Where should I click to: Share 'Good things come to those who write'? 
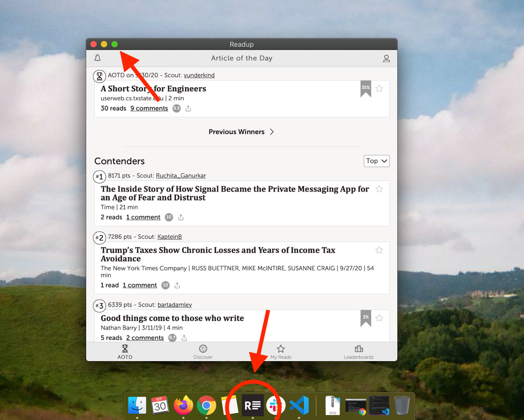click(x=184, y=338)
